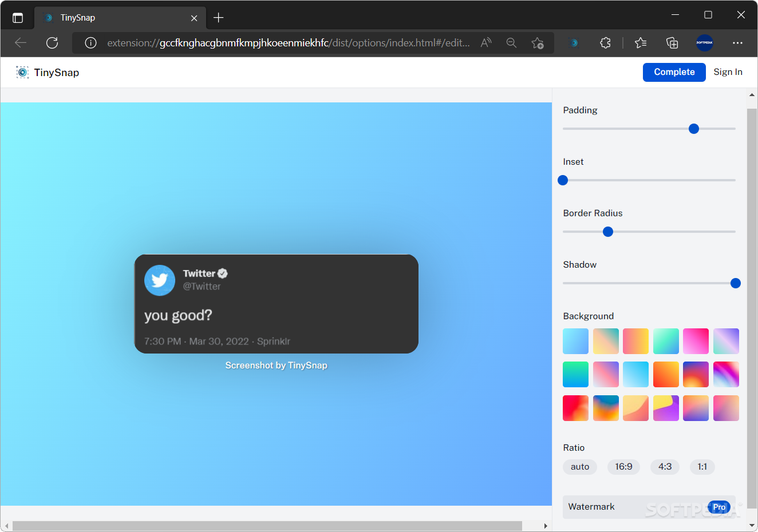Set ratio to 1:1

coord(702,467)
